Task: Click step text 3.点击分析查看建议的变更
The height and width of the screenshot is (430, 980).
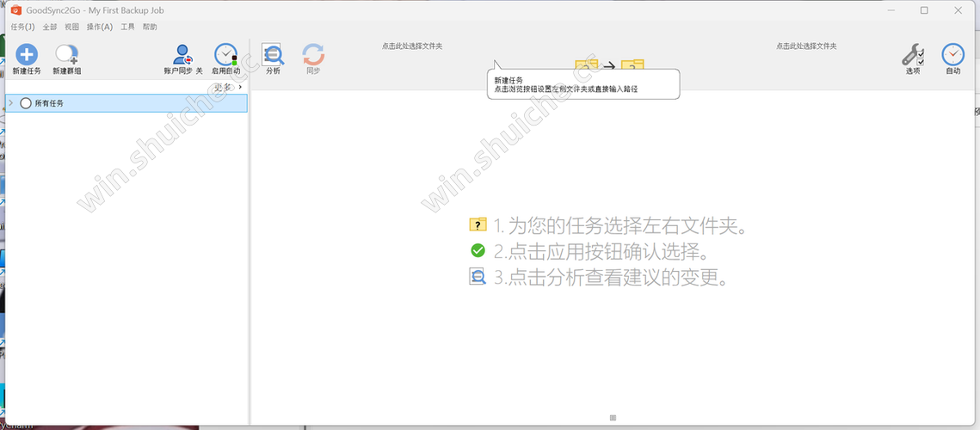Action: (x=612, y=278)
